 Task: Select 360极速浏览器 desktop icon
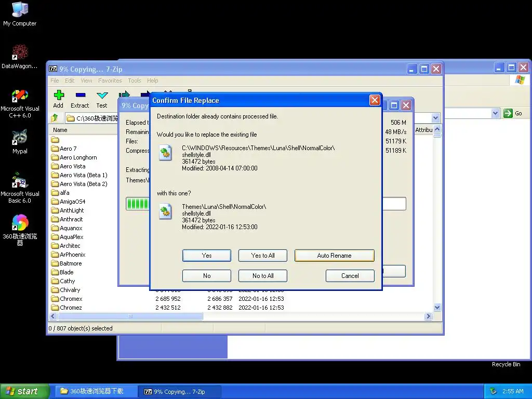click(x=20, y=230)
